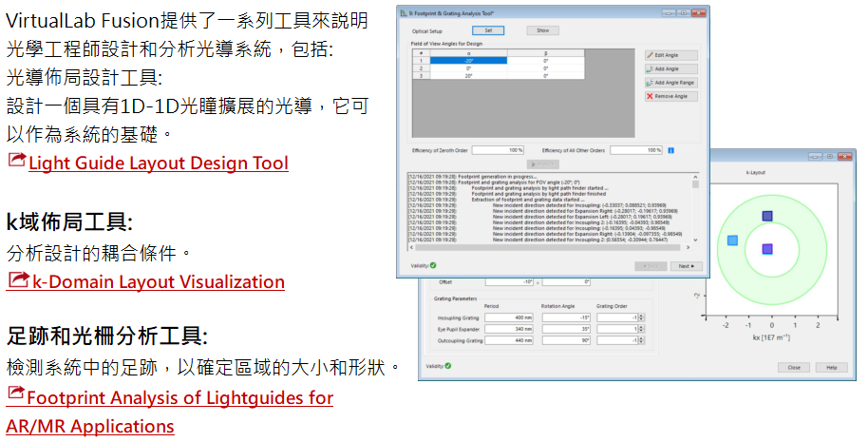The width and height of the screenshot is (868, 442).
Task: Click the Outcoupling Grating order stepper arrows
Action: point(642,341)
